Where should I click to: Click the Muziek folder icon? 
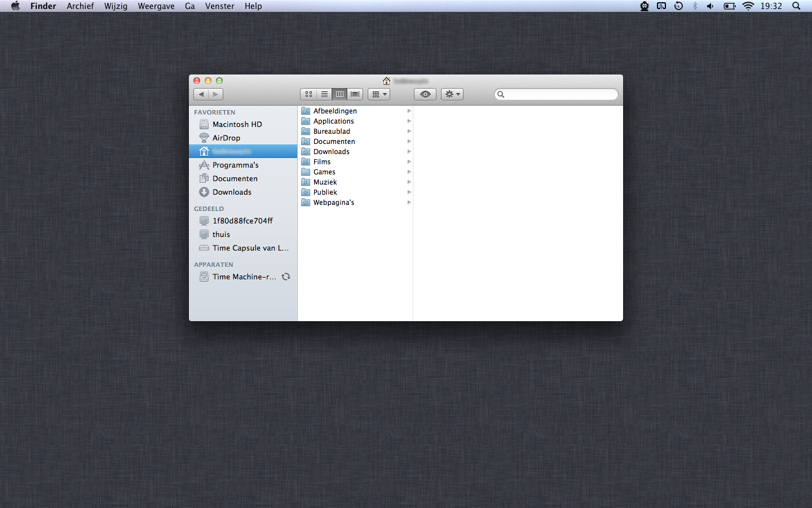click(306, 182)
